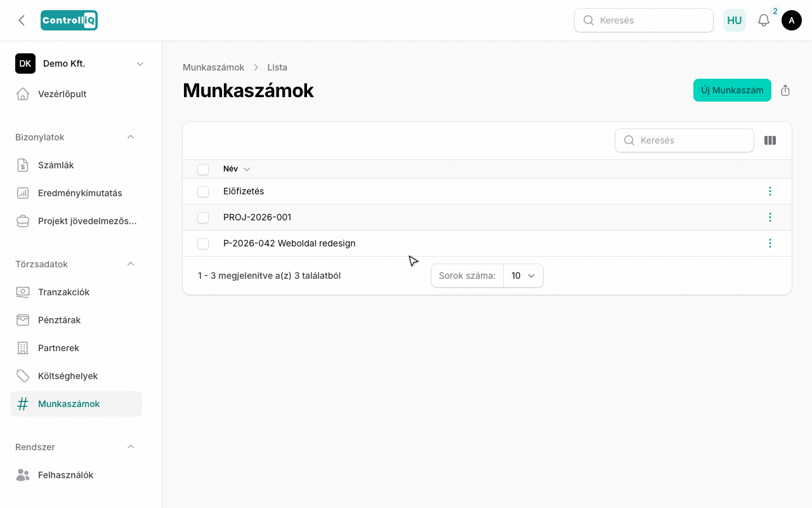Click Munkaszámok breadcrumb link

[214, 67]
